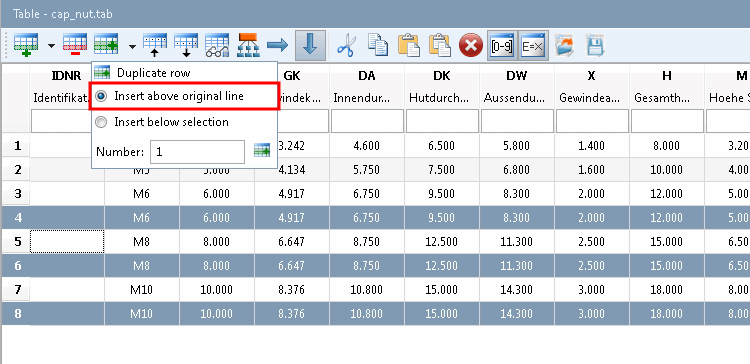Click the Number input field
Viewport: 750px width, 364px height.
198,152
